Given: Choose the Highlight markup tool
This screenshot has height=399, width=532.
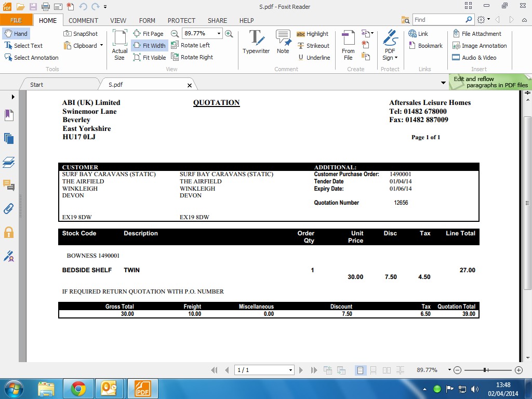Looking at the screenshot, I should [312, 34].
